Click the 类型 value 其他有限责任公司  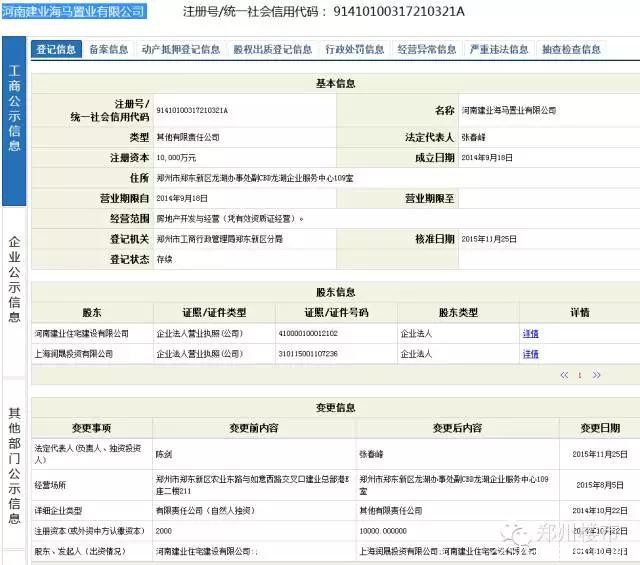click(188, 138)
